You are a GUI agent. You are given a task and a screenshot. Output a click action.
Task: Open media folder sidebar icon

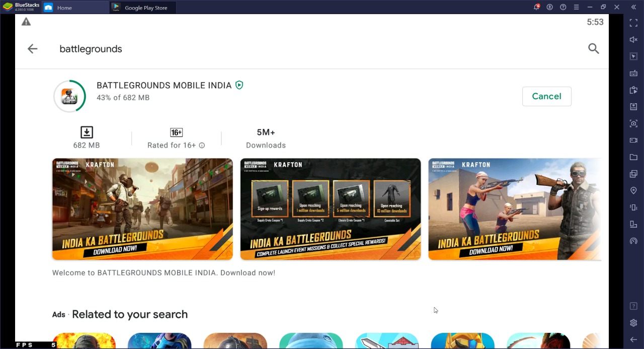(633, 157)
